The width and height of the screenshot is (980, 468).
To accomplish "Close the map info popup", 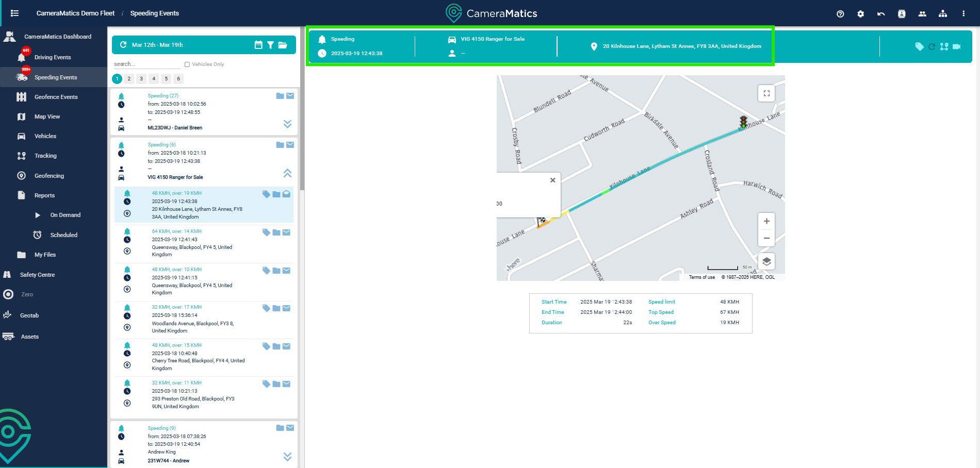I will point(552,180).
